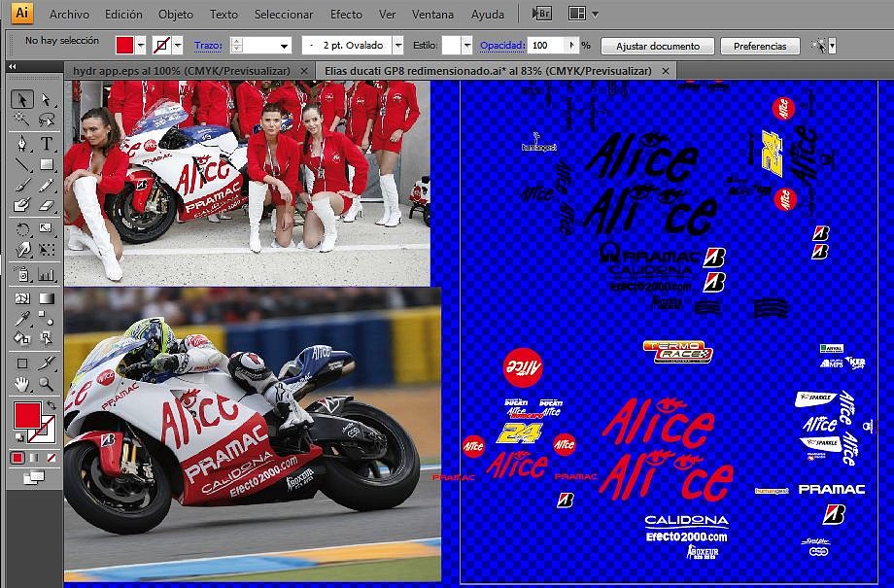Reset to default fill and stroke
The height and width of the screenshot is (588, 894).
coord(18,437)
